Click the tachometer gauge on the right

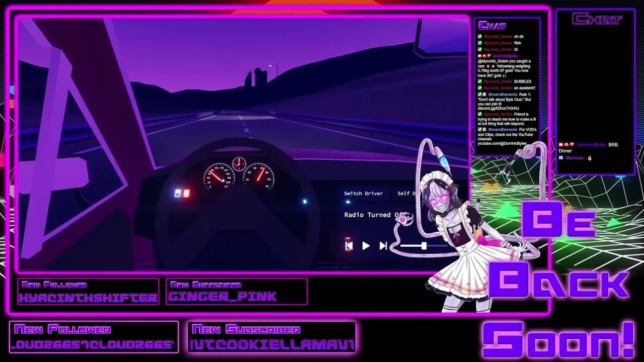(x=259, y=175)
